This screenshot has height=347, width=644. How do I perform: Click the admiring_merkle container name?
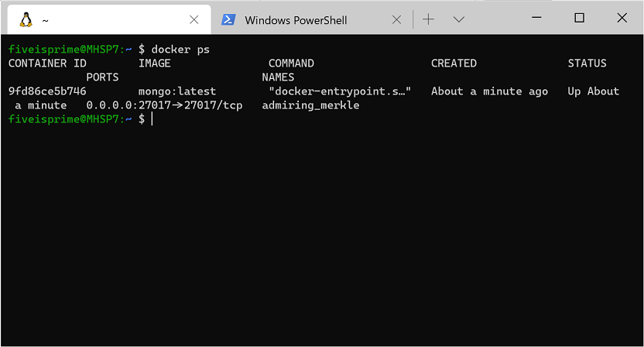tap(310, 105)
